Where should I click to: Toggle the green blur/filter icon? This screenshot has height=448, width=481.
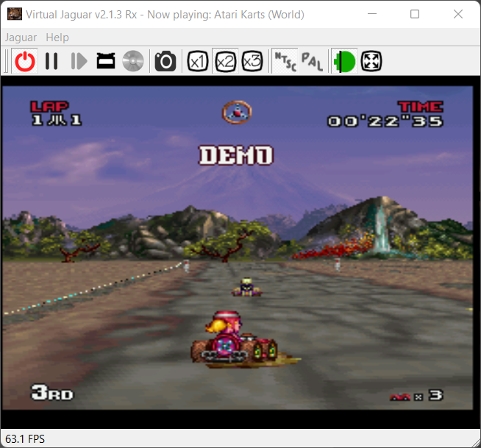click(344, 62)
